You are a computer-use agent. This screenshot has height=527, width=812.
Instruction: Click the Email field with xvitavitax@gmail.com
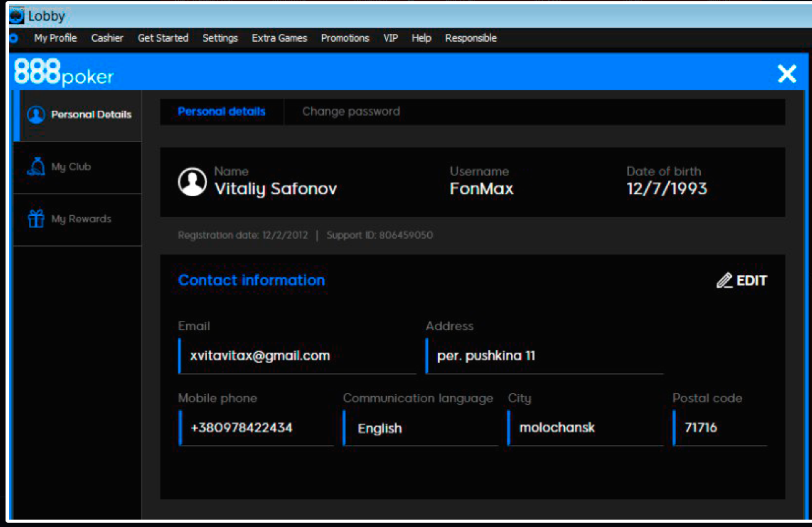click(298, 355)
